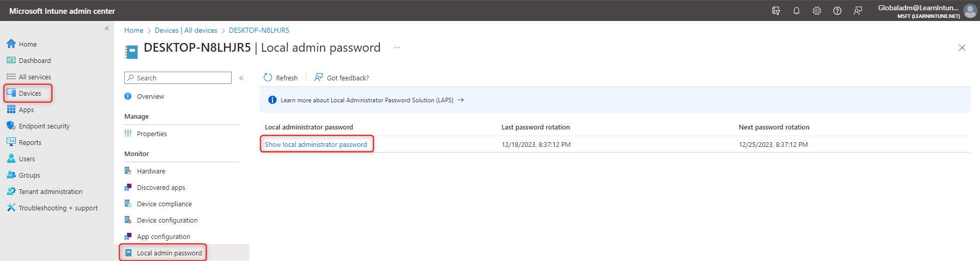Click the Hardware icon in device menu
The width and height of the screenshot is (980, 261).
pos(128,171)
